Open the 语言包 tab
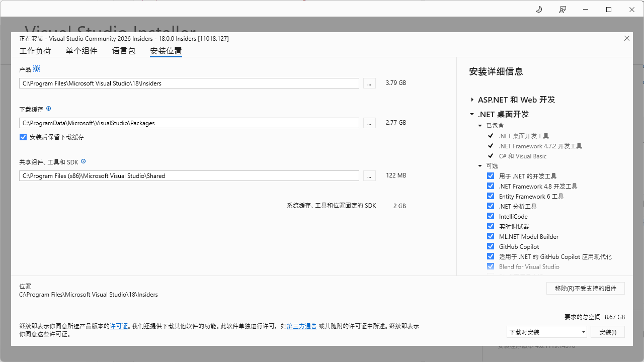This screenshot has height=362, width=644. (x=124, y=51)
